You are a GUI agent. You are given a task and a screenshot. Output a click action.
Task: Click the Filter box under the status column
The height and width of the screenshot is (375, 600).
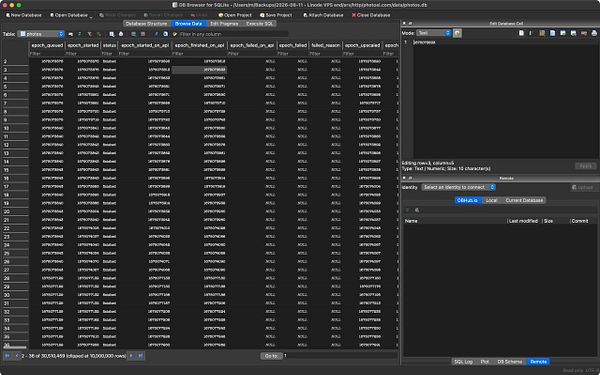109,54
